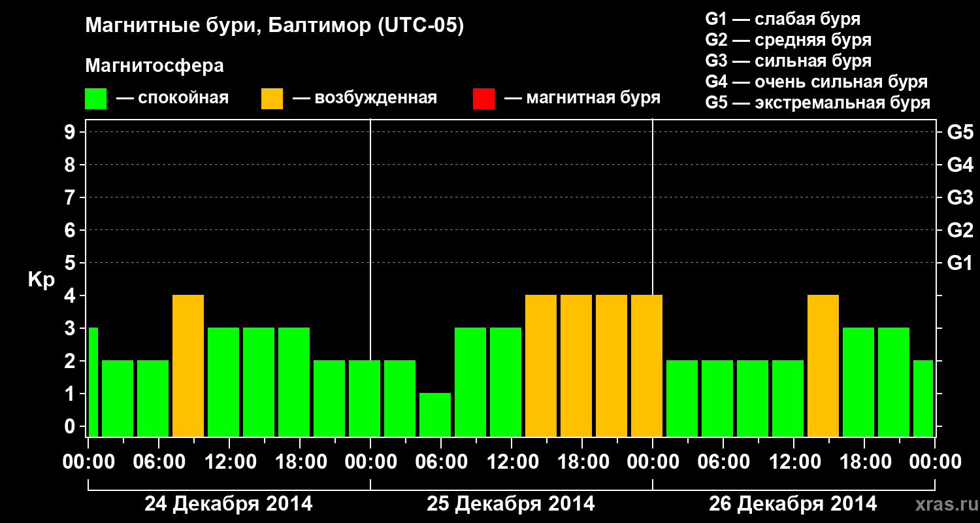
Task: Click the '— возбужденная' legend label
Action: (365, 98)
